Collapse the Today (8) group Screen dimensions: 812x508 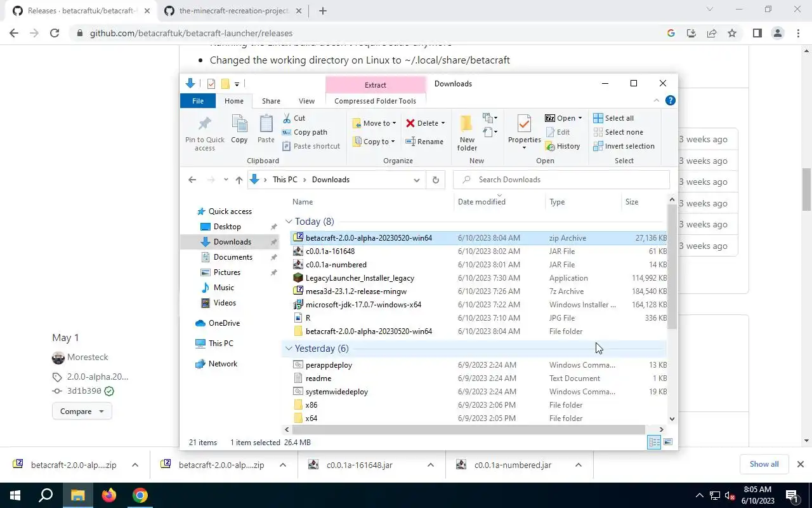(289, 222)
